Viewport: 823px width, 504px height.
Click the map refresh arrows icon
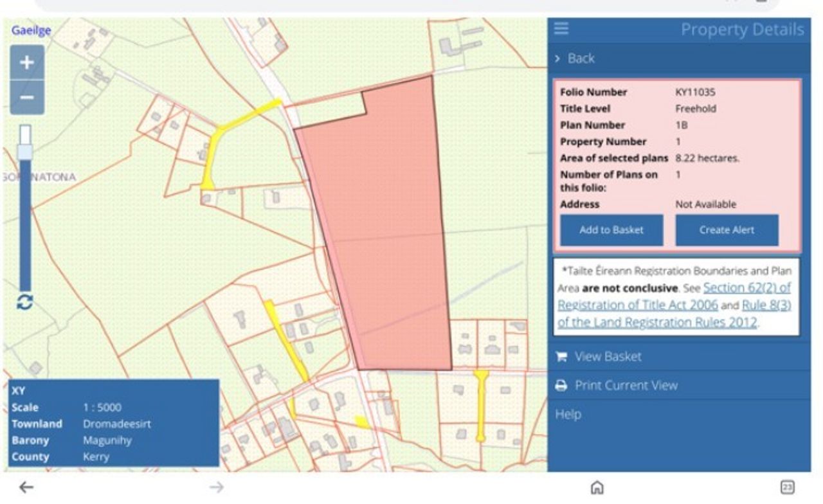click(25, 302)
